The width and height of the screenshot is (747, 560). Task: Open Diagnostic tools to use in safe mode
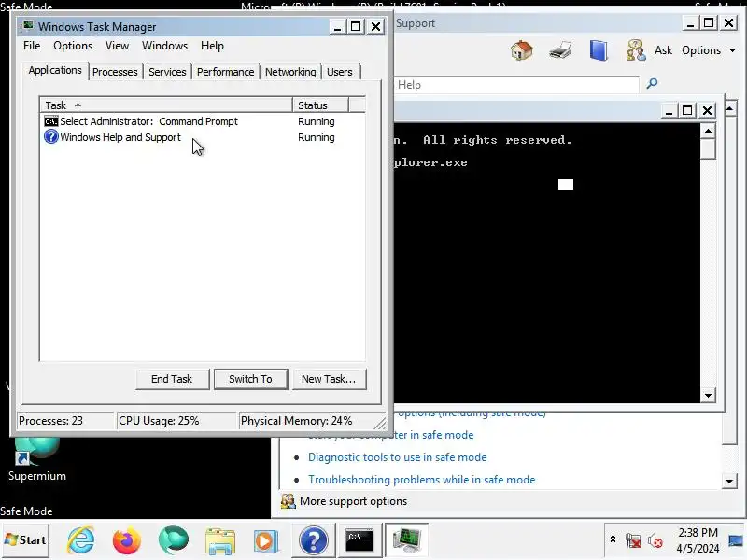398,457
